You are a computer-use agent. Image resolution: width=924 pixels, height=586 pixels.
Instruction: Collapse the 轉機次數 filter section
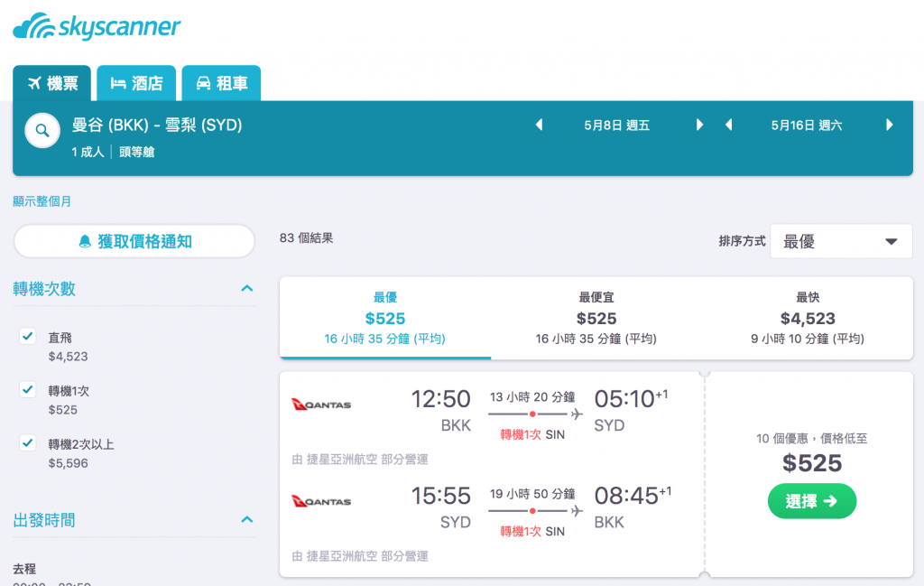[x=247, y=288]
